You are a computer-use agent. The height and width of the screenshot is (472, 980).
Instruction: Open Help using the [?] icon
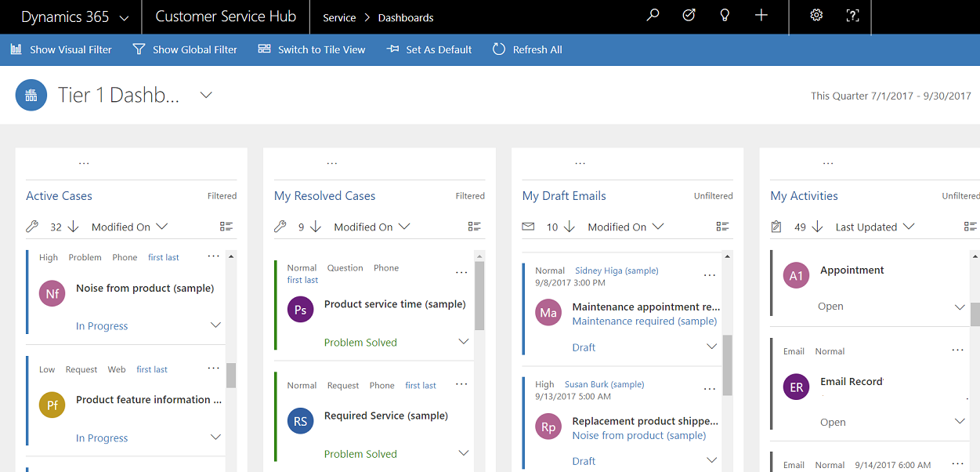pyautogui.click(x=852, y=15)
